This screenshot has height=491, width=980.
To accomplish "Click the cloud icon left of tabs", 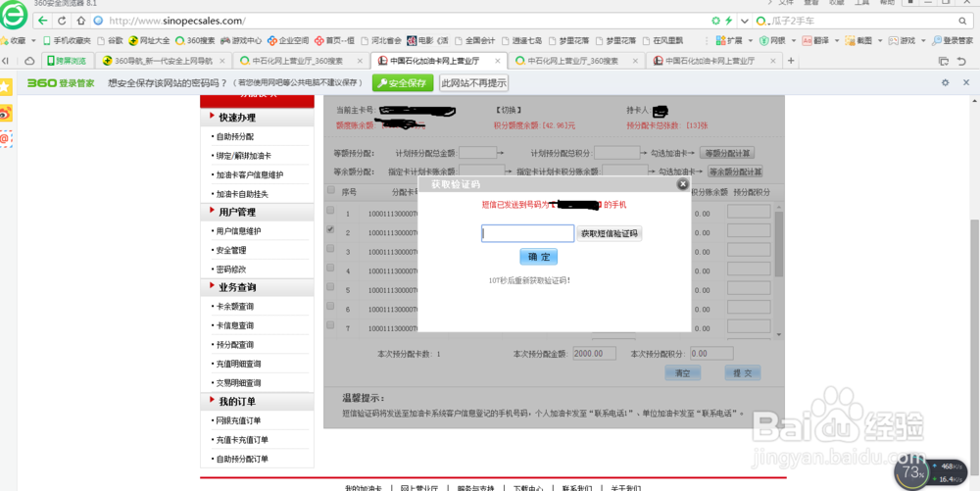I will (x=29, y=61).
